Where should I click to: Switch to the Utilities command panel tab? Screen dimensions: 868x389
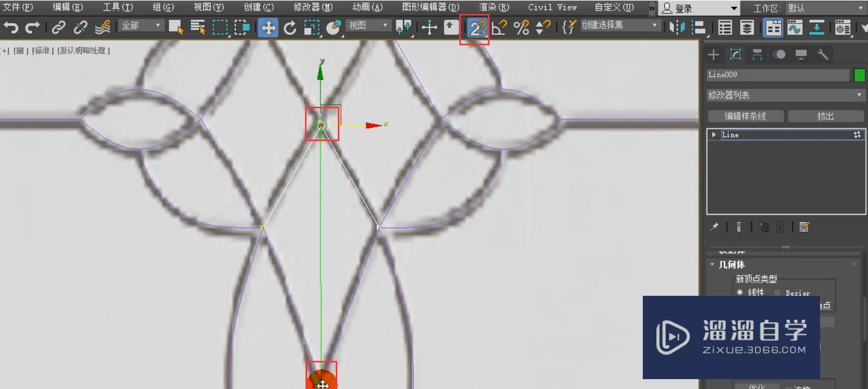click(x=823, y=54)
